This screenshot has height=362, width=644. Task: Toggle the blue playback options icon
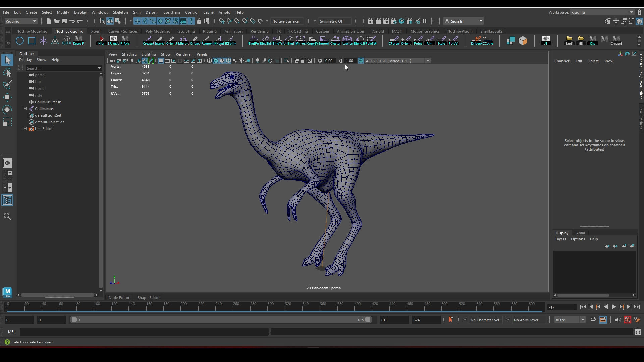(x=603, y=320)
